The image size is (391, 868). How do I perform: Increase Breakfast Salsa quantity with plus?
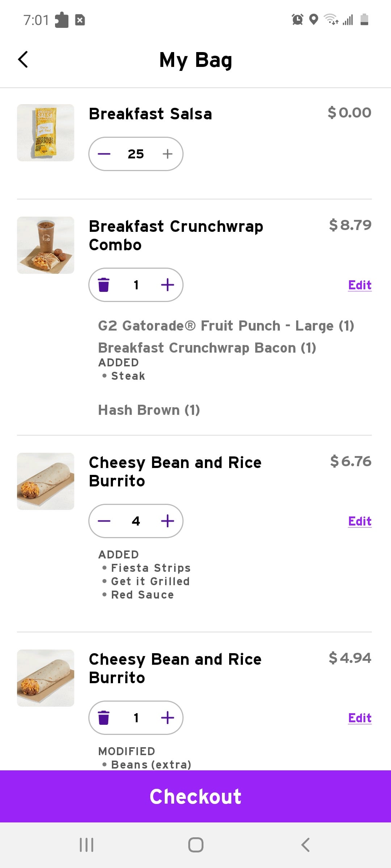(x=167, y=154)
